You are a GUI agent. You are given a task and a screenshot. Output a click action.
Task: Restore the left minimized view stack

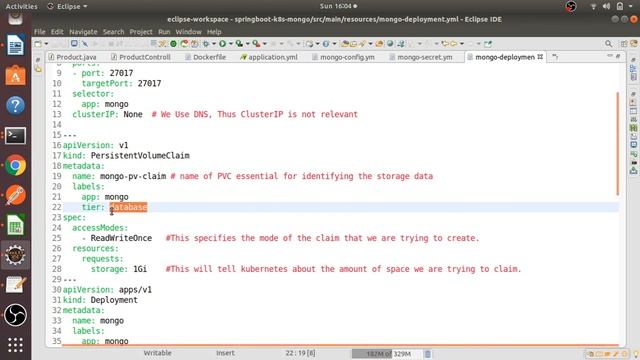38,60
